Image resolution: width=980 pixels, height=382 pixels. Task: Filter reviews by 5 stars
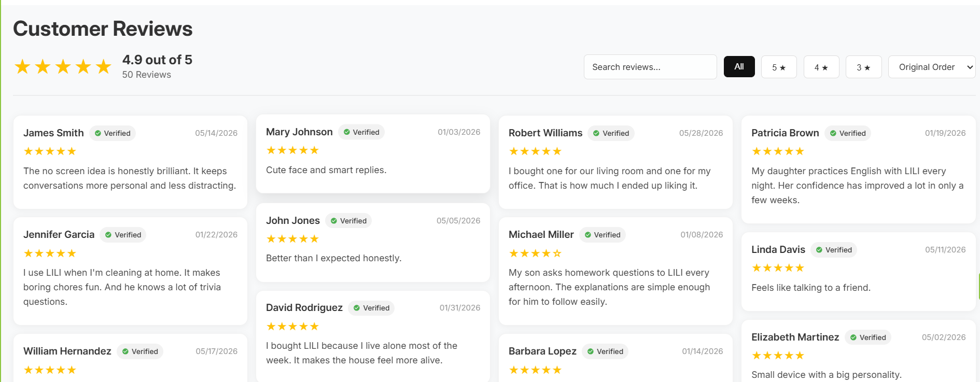779,67
